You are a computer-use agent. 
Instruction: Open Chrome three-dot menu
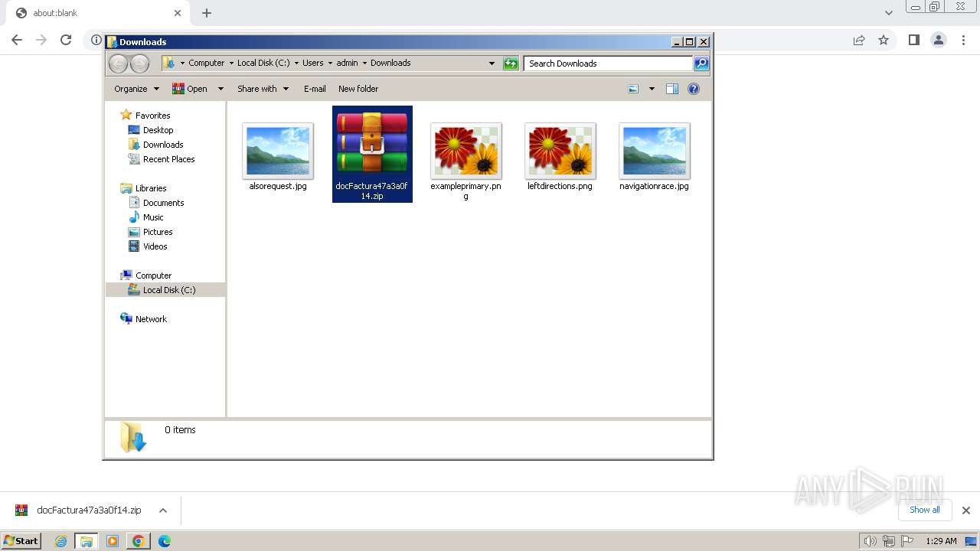click(x=964, y=40)
